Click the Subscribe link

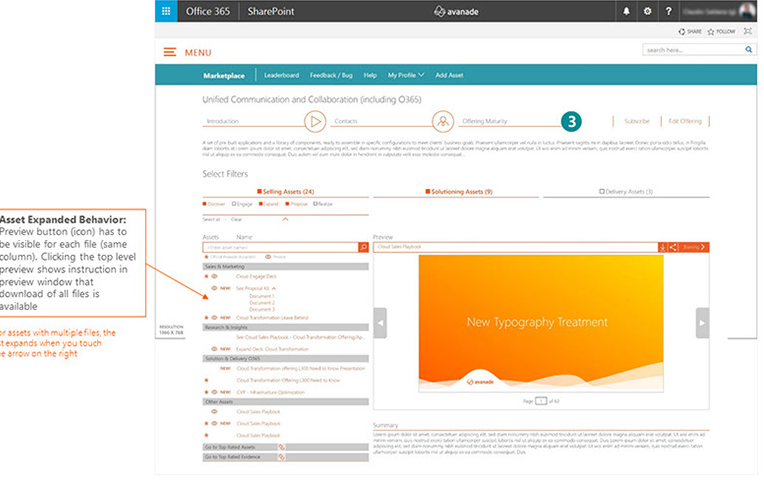[x=636, y=121]
